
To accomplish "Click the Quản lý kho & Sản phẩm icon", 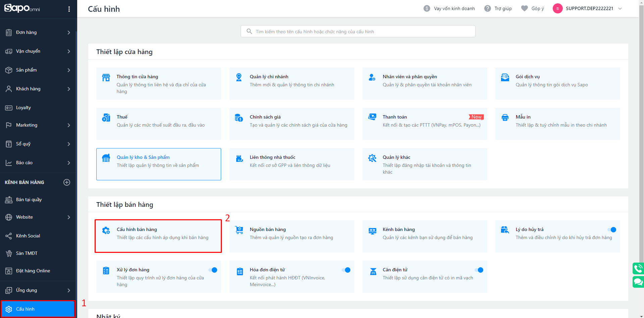I will (106, 158).
